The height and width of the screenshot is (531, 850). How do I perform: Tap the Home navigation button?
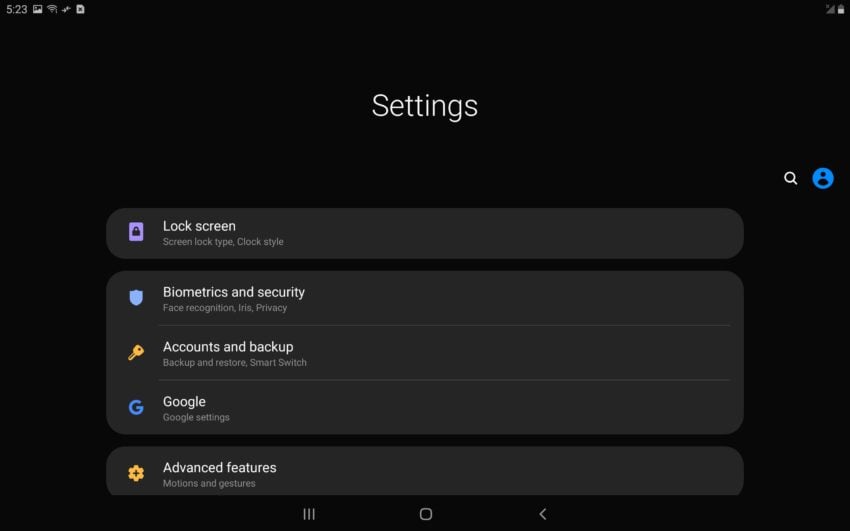pyautogui.click(x=426, y=514)
